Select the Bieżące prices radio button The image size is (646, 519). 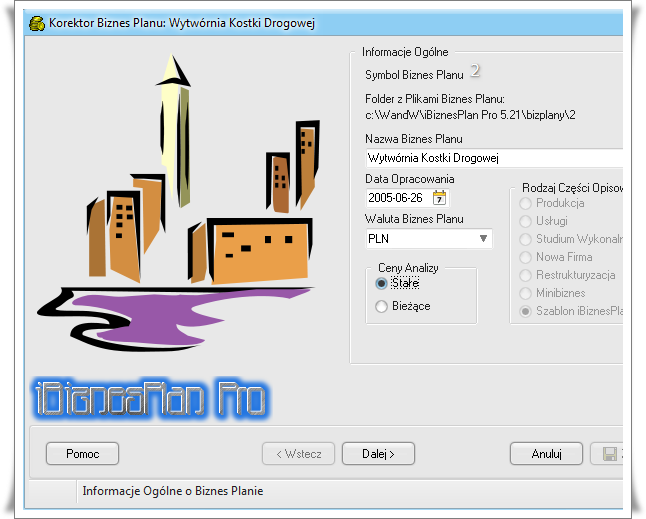pyautogui.click(x=381, y=307)
